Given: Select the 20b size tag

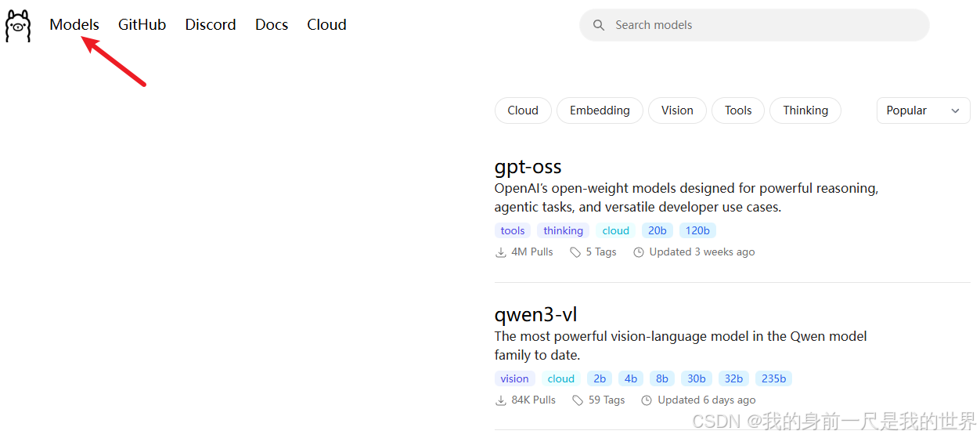Looking at the screenshot, I should 658,230.
